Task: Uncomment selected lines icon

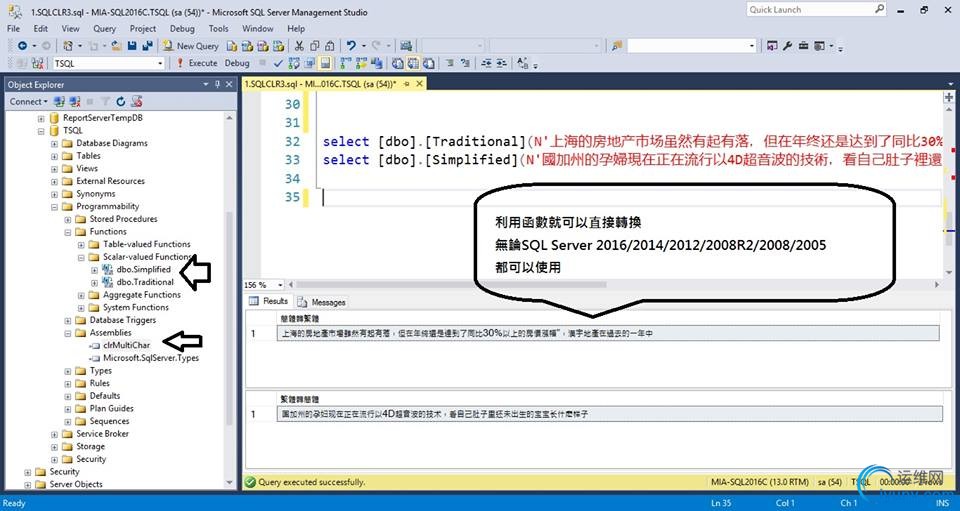Action: pyautogui.click(x=465, y=63)
